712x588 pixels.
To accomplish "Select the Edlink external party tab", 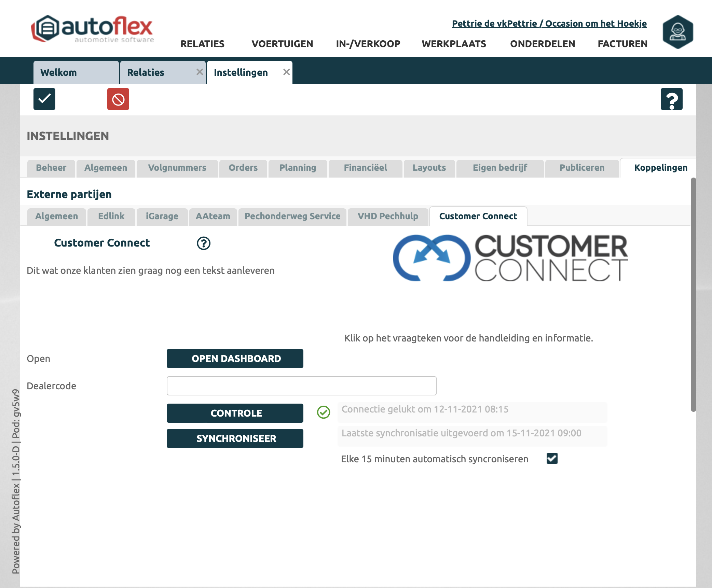I will point(111,216).
